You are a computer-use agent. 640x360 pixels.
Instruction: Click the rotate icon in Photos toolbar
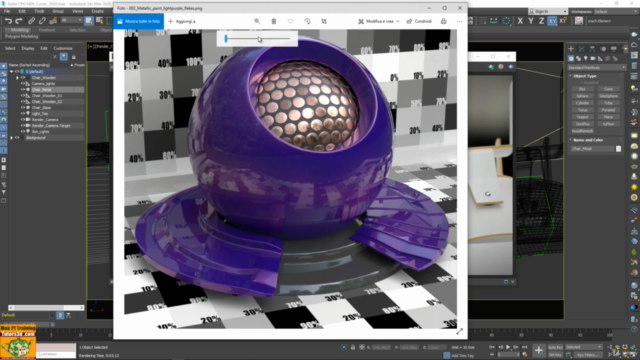[307, 21]
